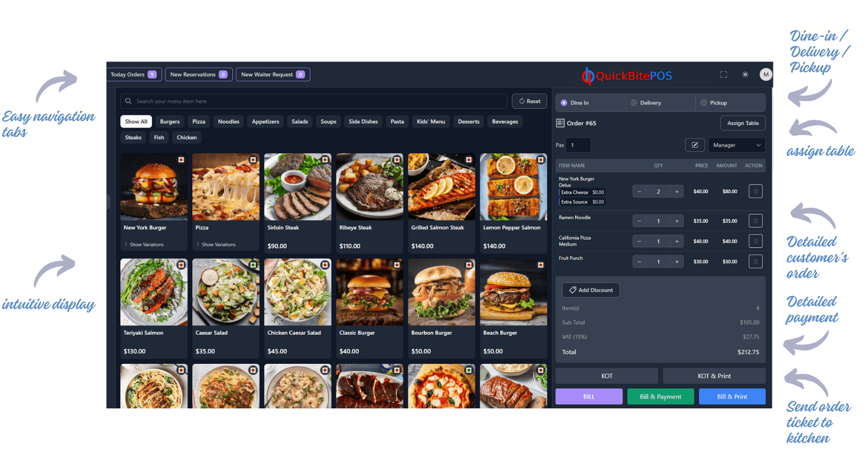Select the Dine In order type
Viewport: 868px width, 463px height.
tap(564, 103)
